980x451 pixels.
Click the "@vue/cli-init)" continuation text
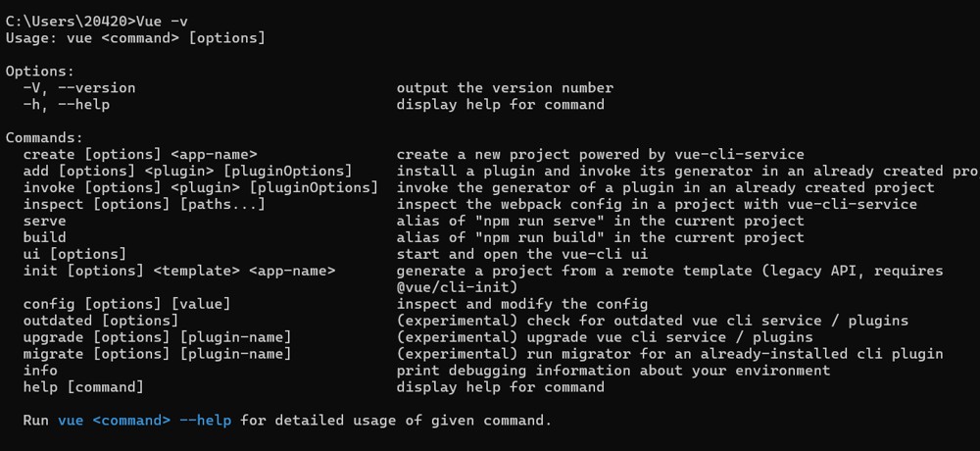point(457,287)
